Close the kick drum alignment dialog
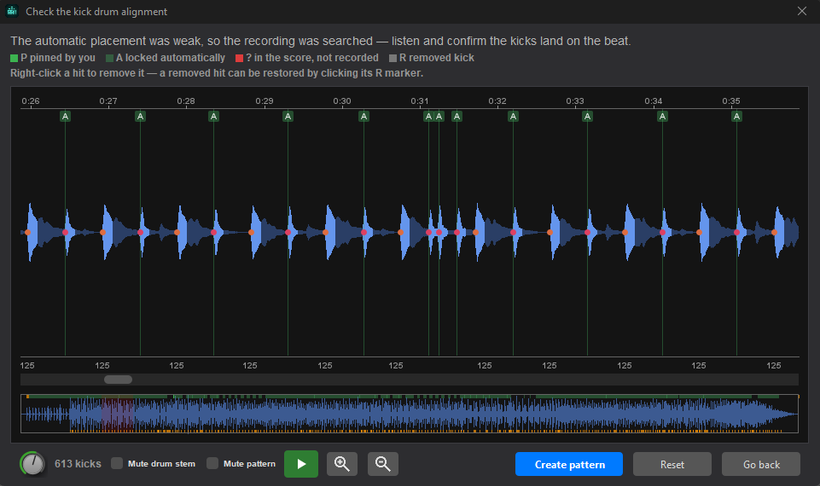Image resolution: width=820 pixels, height=486 pixels. pos(802,11)
